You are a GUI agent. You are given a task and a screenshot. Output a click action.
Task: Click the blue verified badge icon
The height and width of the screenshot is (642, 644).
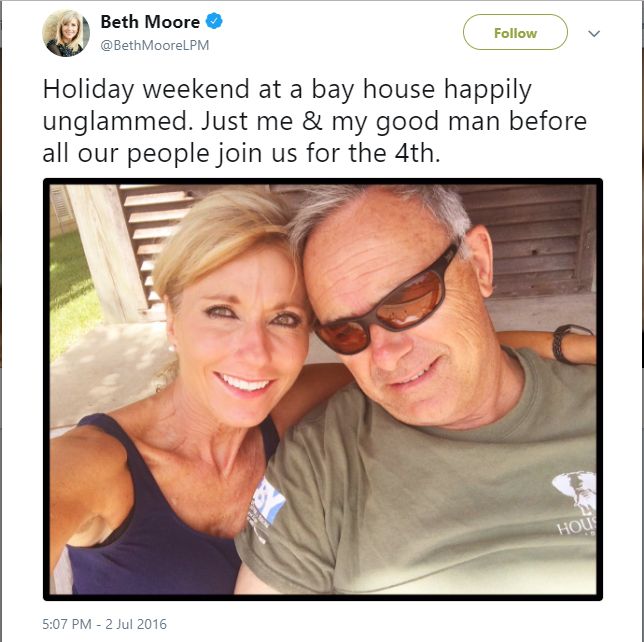(214, 21)
